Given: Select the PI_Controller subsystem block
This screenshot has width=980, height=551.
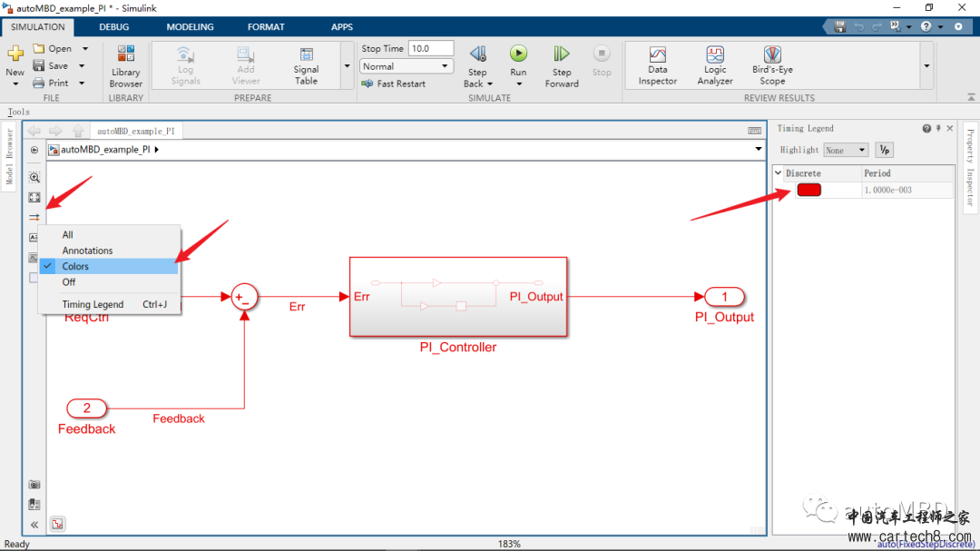Looking at the screenshot, I should (458, 297).
